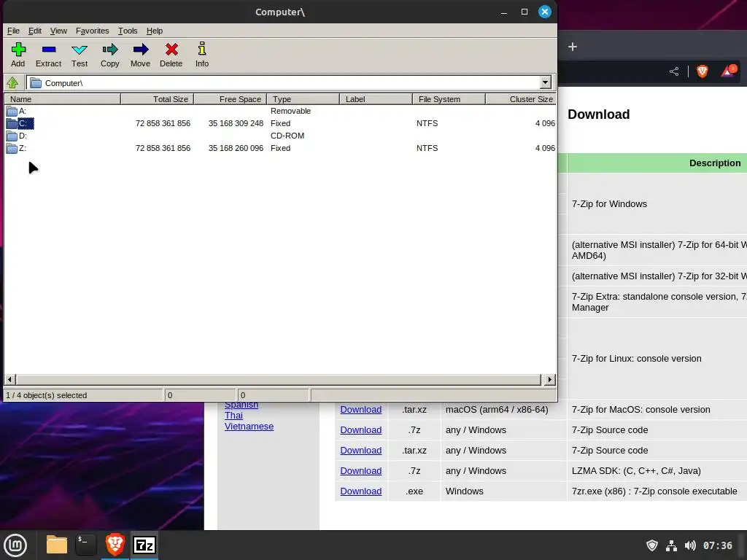This screenshot has height=560, width=747.
Task: Open the shield security tray icon
Action: (651, 545)
